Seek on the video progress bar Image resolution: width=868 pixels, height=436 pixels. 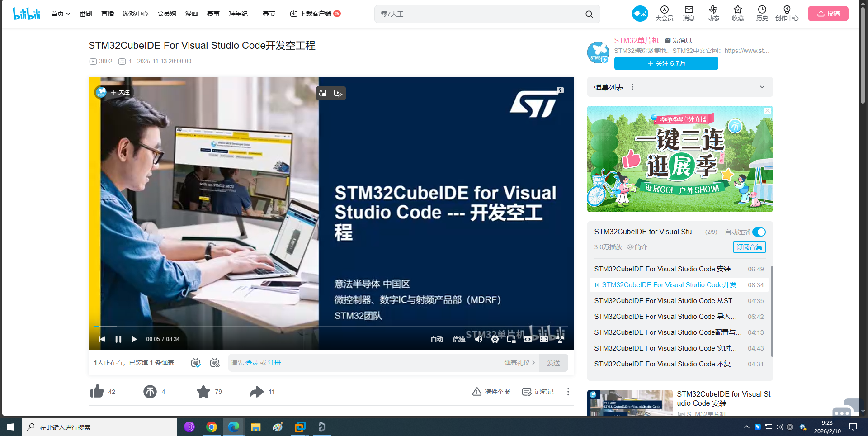point(331,326)
